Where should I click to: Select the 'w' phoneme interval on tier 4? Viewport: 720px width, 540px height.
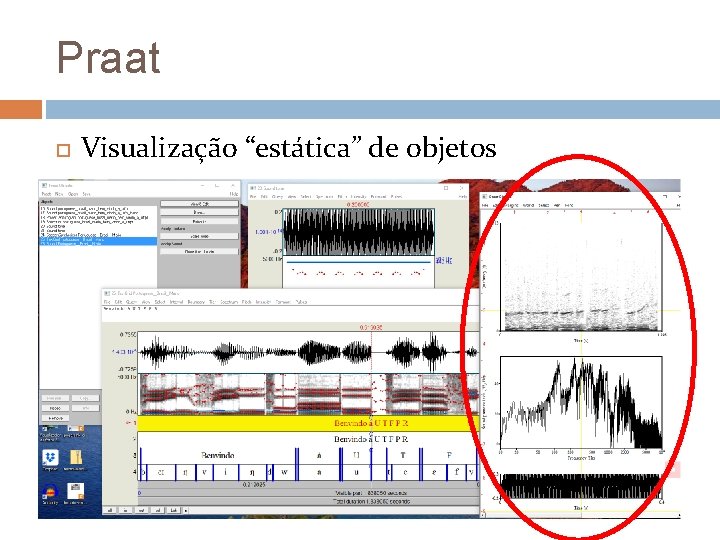click(284, 472)
